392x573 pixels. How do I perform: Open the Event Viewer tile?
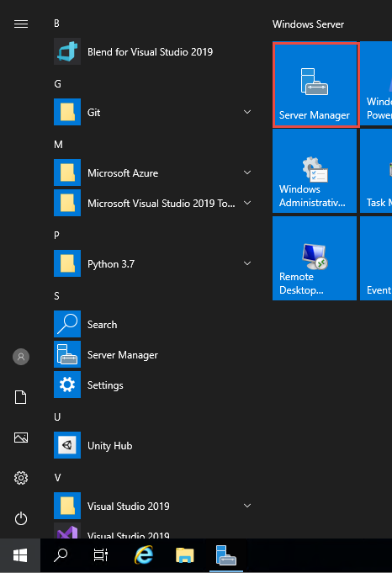[376, 258]
